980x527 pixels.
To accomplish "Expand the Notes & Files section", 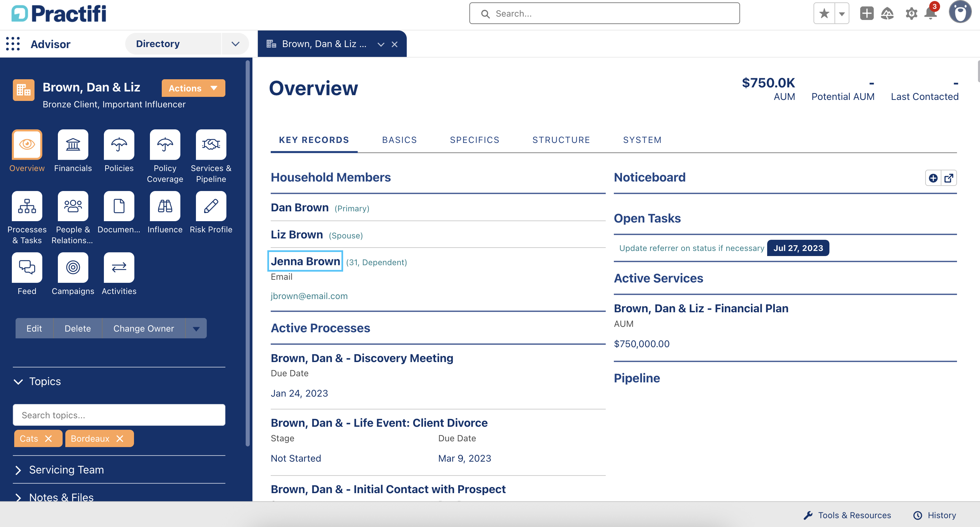I will 18,497.
